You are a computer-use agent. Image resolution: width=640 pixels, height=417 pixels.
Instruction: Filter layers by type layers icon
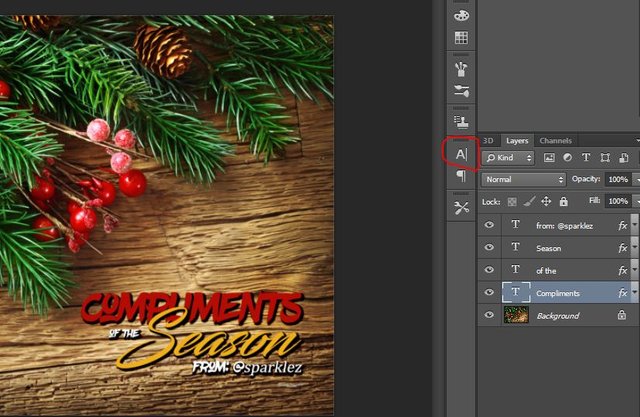click(x=586, y=157)
